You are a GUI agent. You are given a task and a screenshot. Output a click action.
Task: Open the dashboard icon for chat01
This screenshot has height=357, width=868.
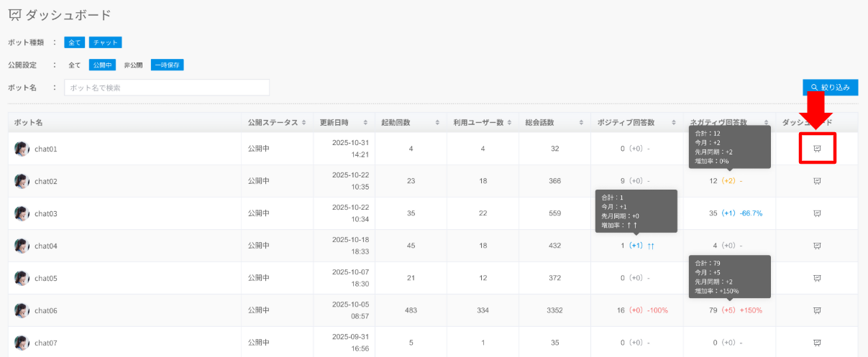click(817, 149)
